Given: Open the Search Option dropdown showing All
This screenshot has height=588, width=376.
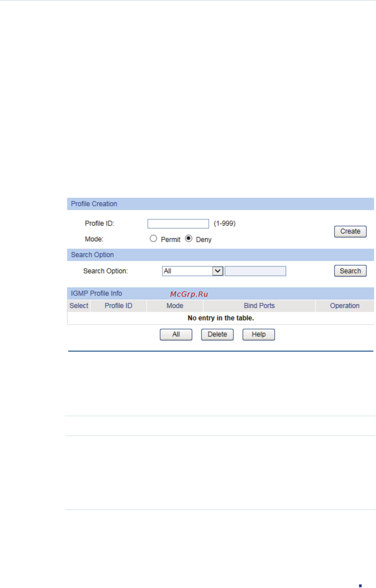Looking at the screenshot, I should click(193, 271).
